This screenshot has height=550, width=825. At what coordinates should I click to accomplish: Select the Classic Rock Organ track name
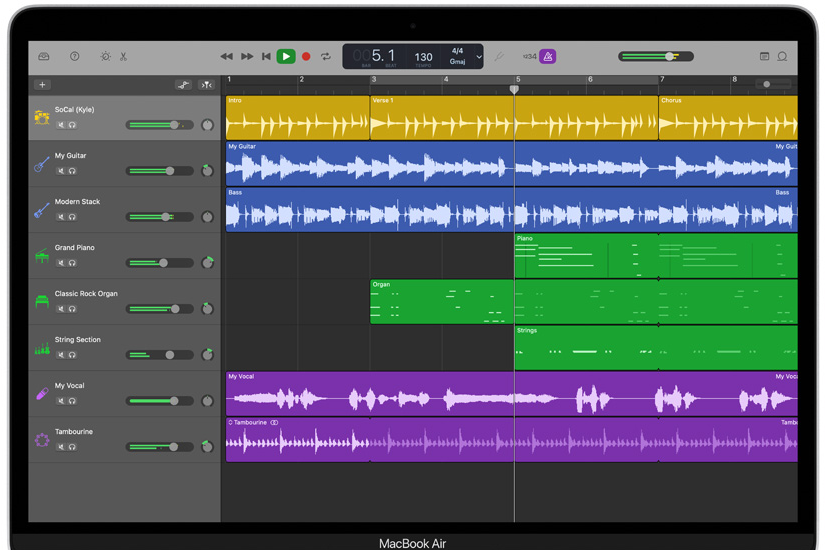click(x=86, y=294)
